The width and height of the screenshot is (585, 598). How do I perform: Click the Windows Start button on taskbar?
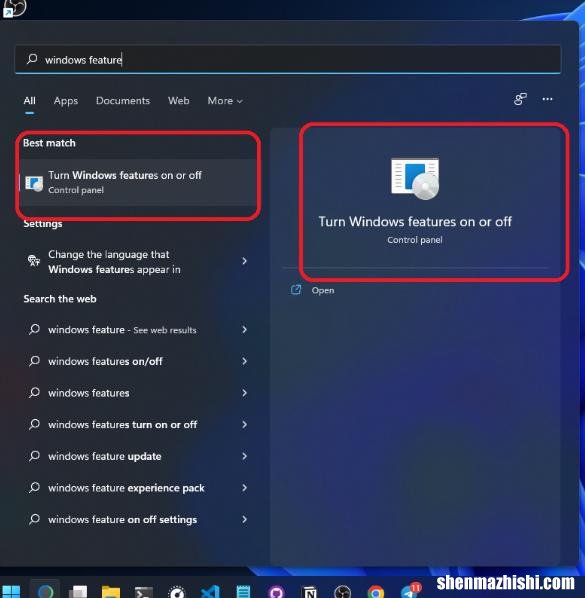pos(11,591)
